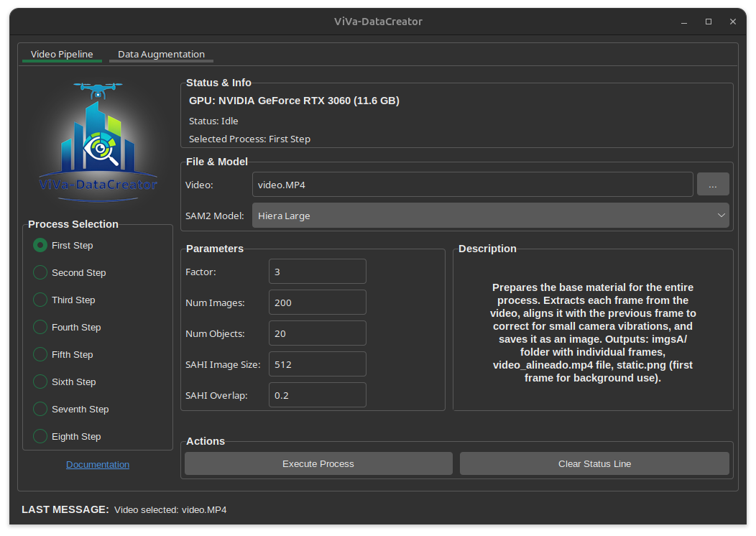756x536 pixels.
Task: Open the video file browser with the '...' button
Action: (x=712, y=184)
